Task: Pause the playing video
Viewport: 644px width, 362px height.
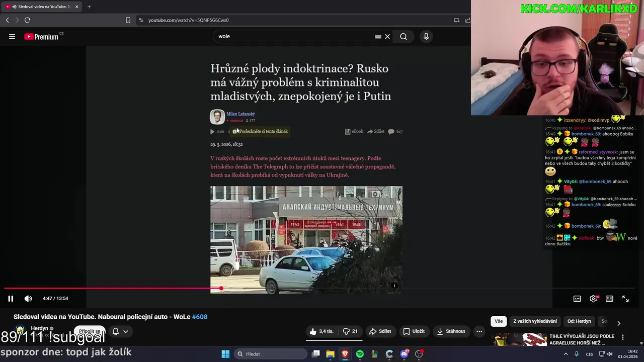Action: [x=11, y=299]
